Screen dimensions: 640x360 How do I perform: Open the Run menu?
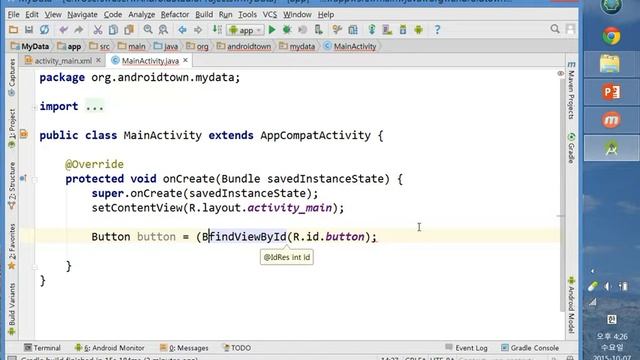point(225,15)
